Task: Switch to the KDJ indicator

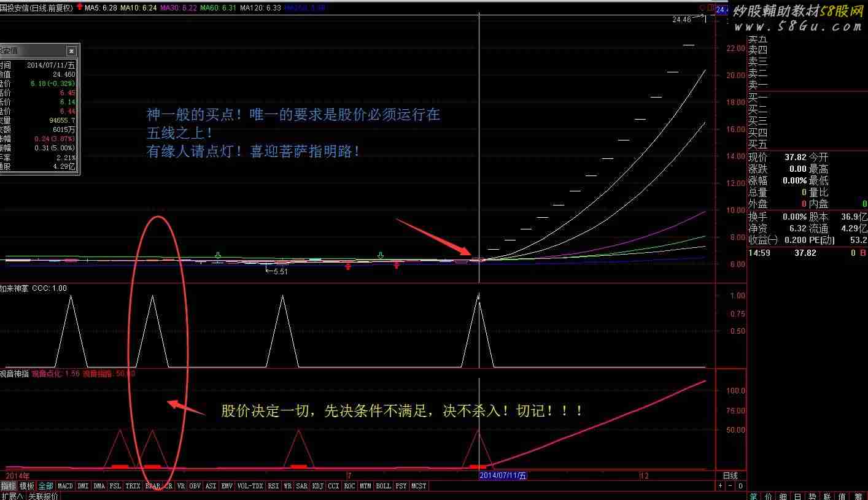Action: [317, 486]
